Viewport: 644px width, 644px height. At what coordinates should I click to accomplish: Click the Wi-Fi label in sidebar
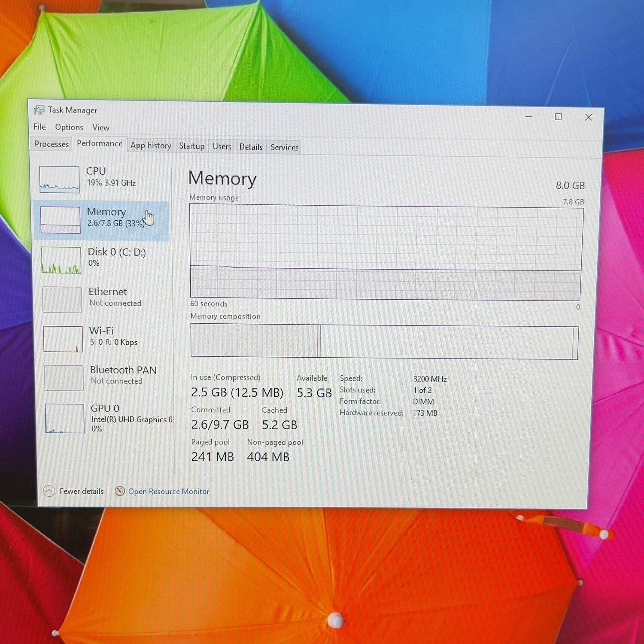pos(101,331)
